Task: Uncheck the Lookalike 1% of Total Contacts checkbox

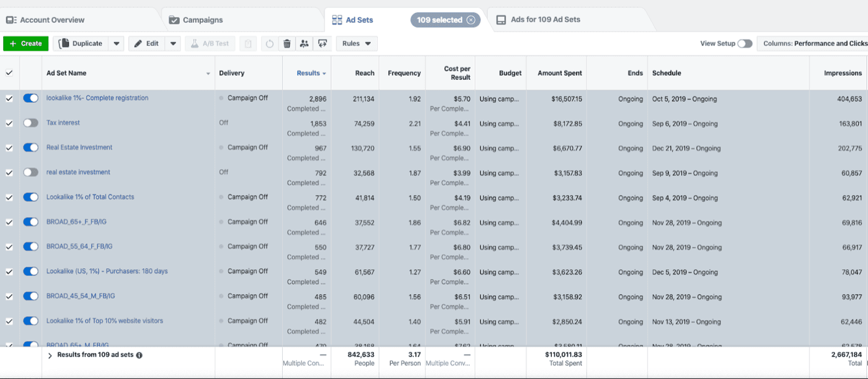Action: pyautogui.click(x=9, y=198)
